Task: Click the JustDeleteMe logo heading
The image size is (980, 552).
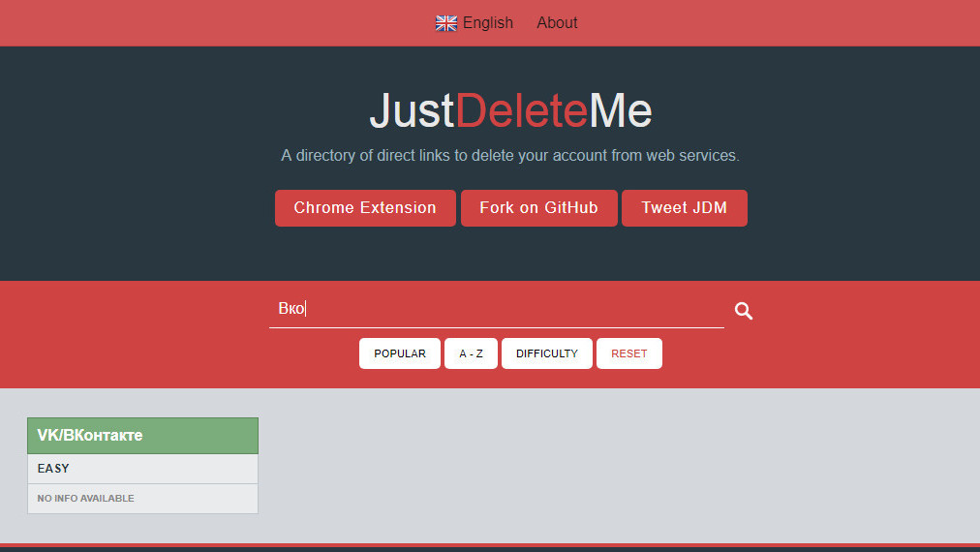Action: (x=510, y=110)
